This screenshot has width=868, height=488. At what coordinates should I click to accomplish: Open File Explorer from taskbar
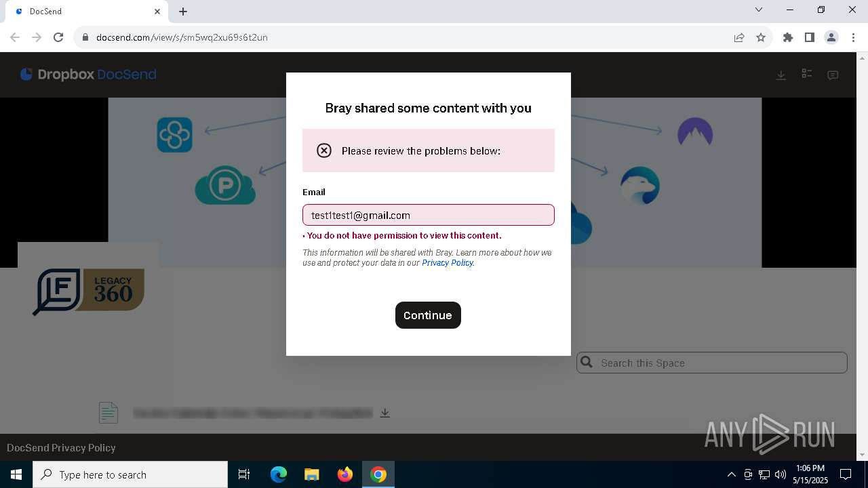[x=312, y=474]
